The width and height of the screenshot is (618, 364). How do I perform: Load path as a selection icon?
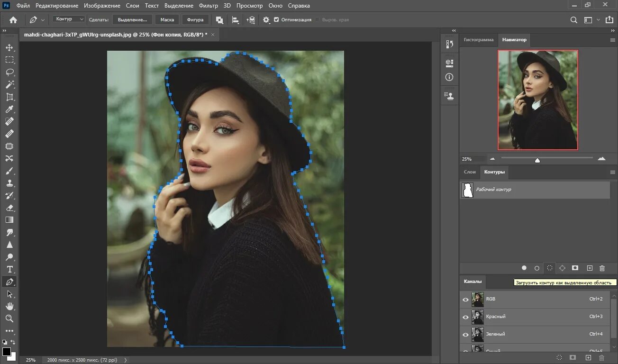click(550, 268)
